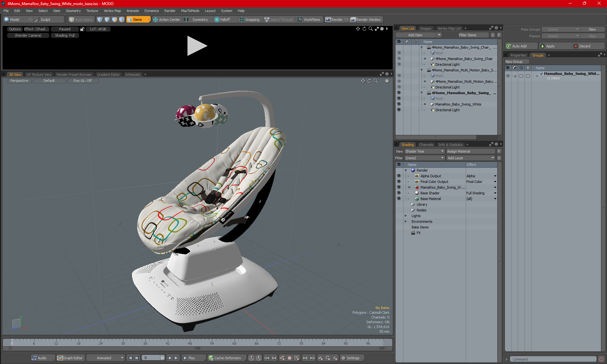Open Dynamics menu
The height and width of the screenshot is (364, 607).
coord(152,11)
